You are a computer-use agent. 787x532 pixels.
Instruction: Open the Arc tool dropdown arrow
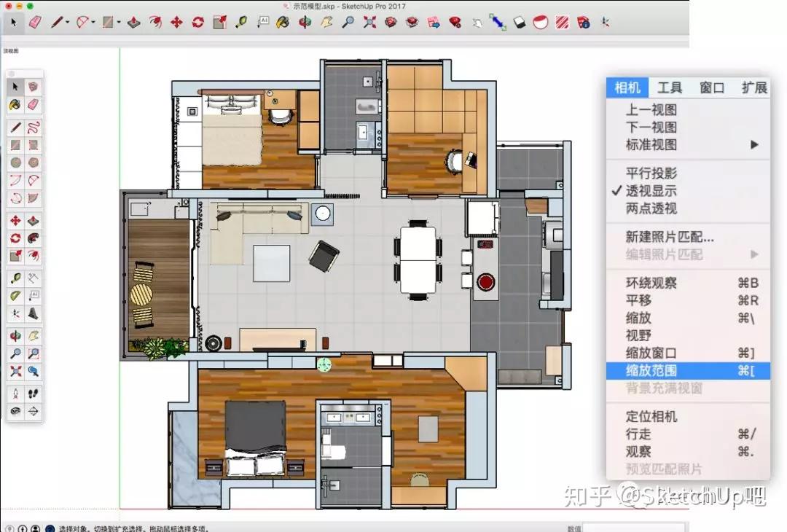coord(92,23)
